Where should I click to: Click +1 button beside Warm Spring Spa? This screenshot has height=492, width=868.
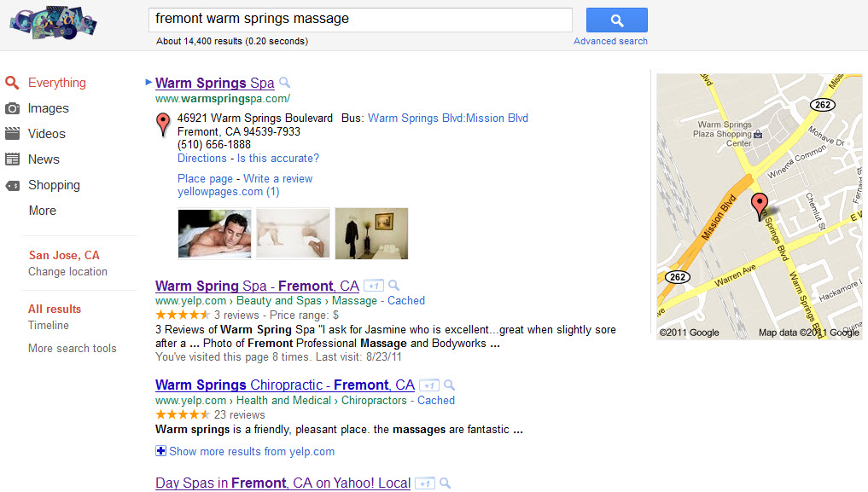click(374, 286)
